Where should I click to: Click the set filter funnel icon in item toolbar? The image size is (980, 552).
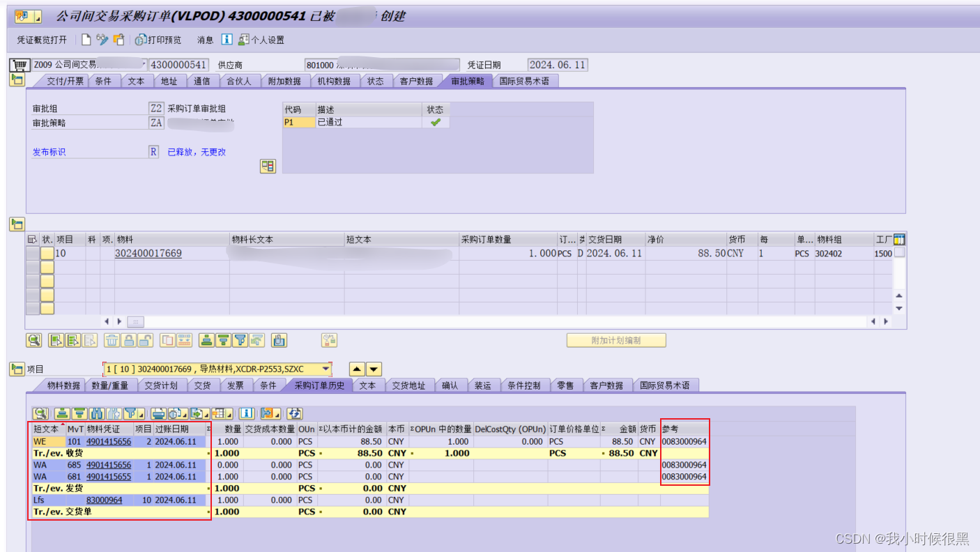[x=240, y=341]
